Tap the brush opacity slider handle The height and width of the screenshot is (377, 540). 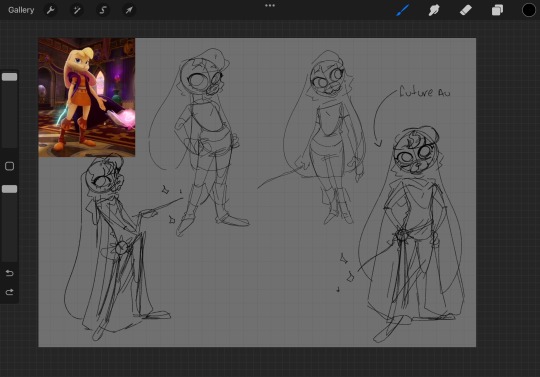tap(9, 189)
